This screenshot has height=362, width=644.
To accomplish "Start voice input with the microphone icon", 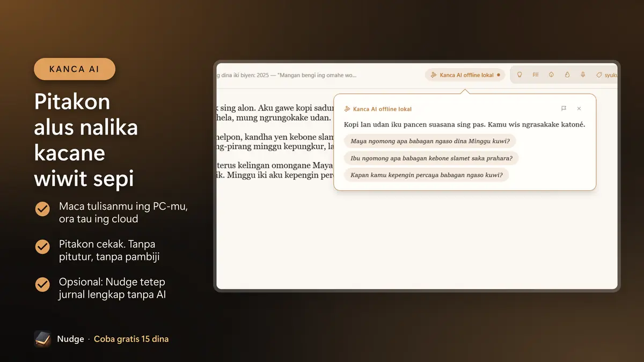I will pos(583,75).
